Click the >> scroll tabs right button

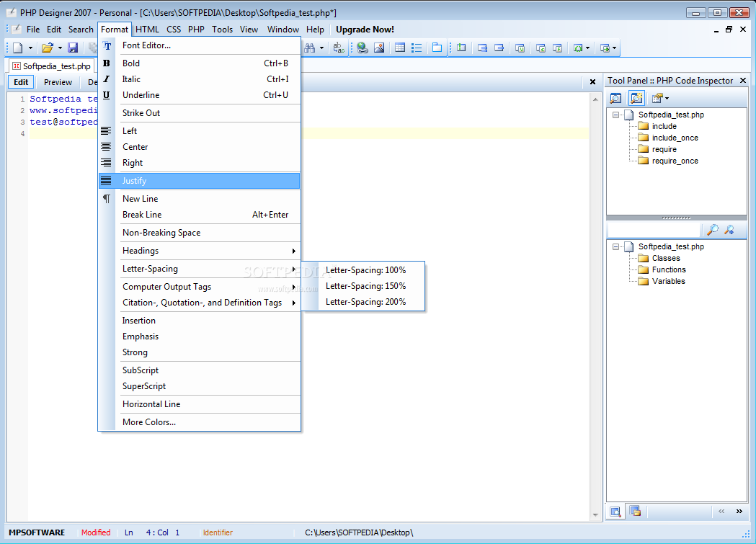point(739,512)
